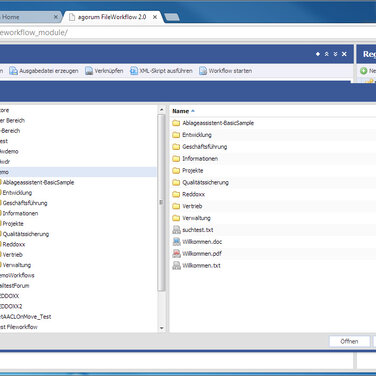
Task: Open a new browser tab
Action: (172, 17)
